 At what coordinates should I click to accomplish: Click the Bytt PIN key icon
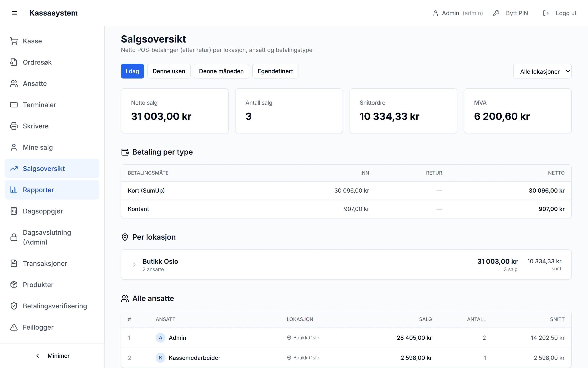click(496, 13)
